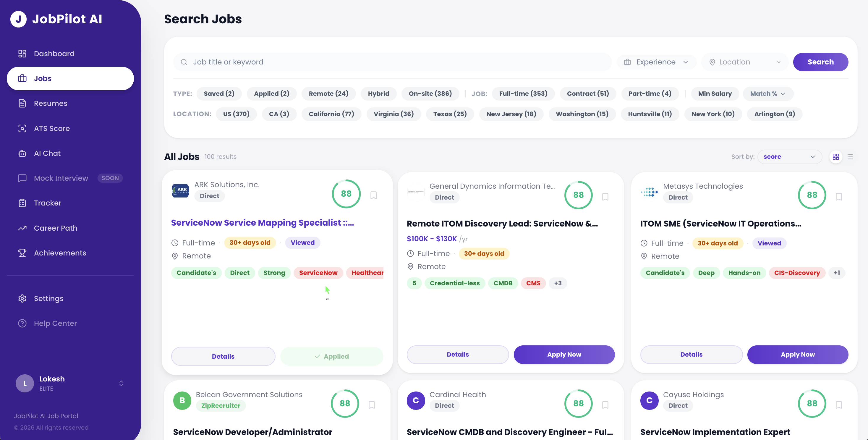Click the Settings gear icon in the sidebar

pyautogui.click(x=22, y=298)
